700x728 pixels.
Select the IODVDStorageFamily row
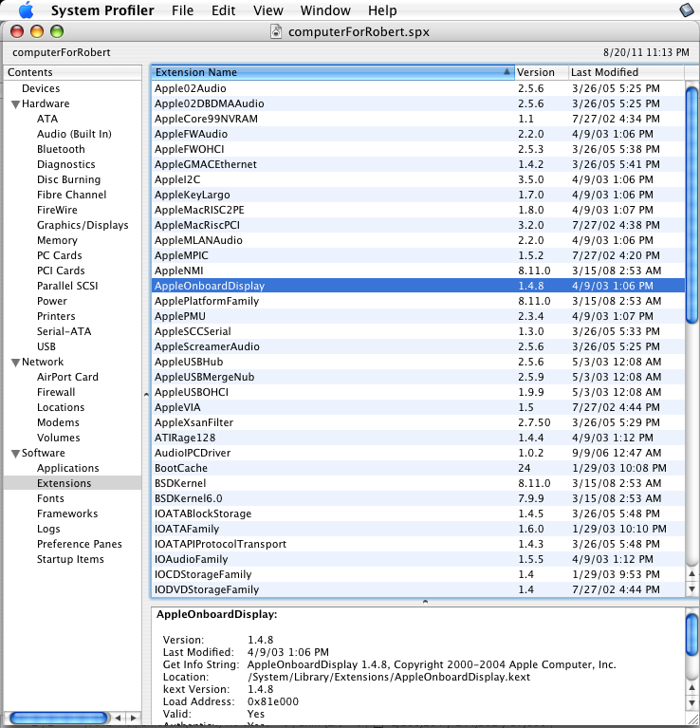point(418,589)
